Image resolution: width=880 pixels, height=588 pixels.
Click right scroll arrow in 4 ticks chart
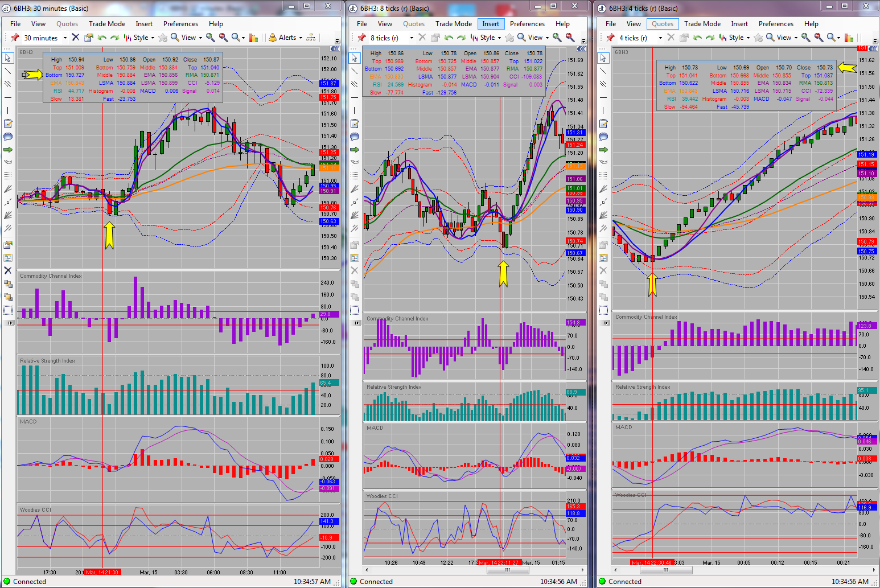point(875,570)
